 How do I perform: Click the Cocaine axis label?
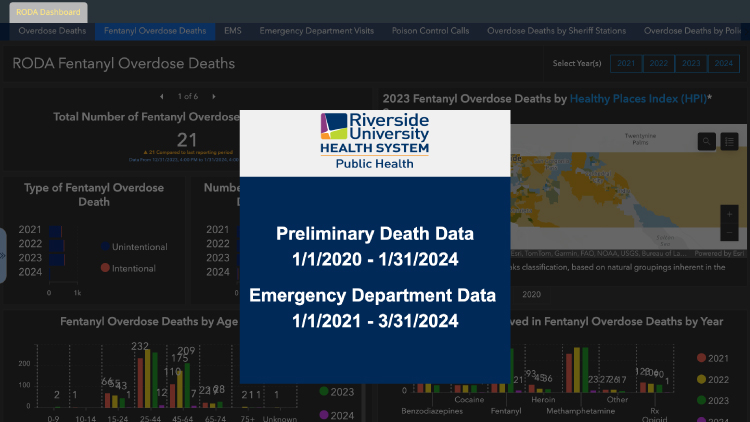pyautogui.click(x=469, y=400)
